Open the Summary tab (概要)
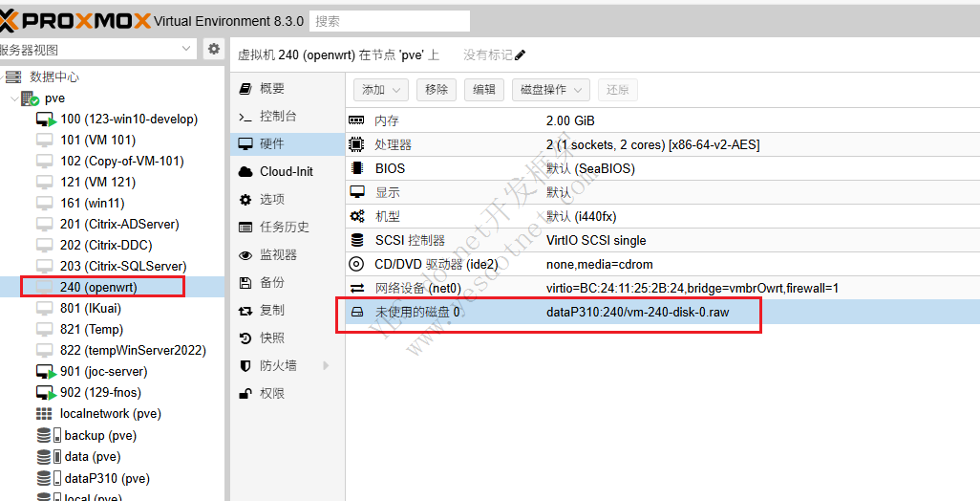The width and height of the screenshot is (980, 501). coord(288,89)
